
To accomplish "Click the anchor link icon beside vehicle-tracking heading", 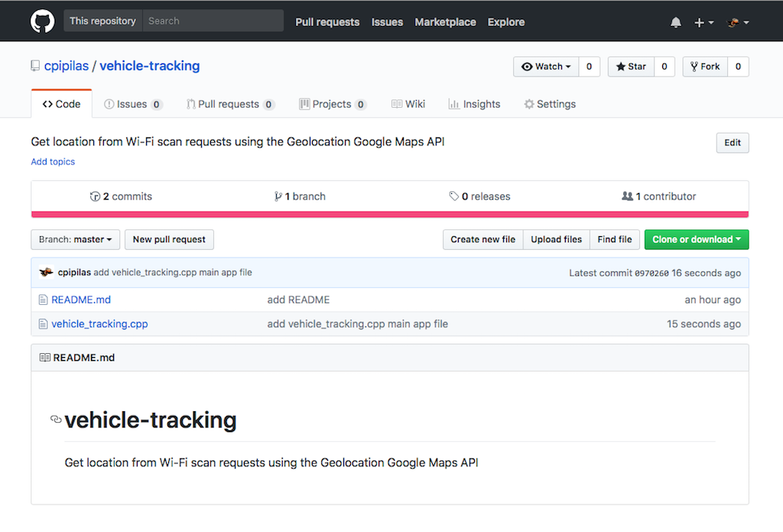I will pos(56,420).
